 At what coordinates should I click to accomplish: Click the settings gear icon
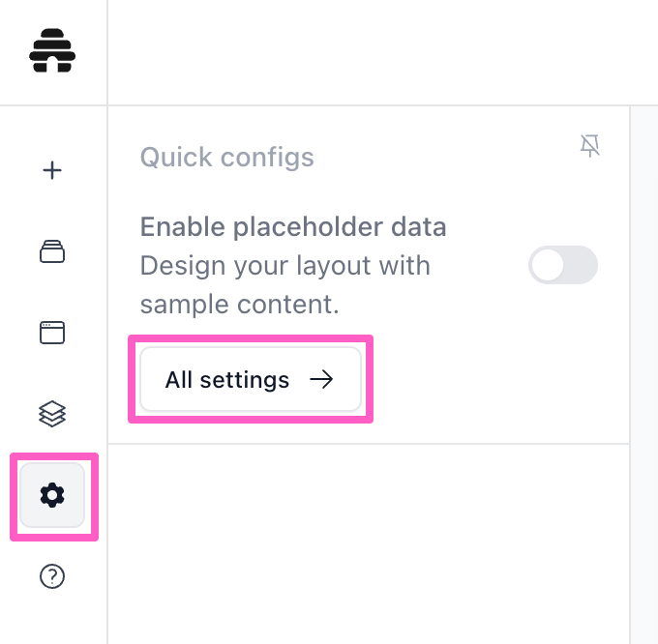coord(52,496)
